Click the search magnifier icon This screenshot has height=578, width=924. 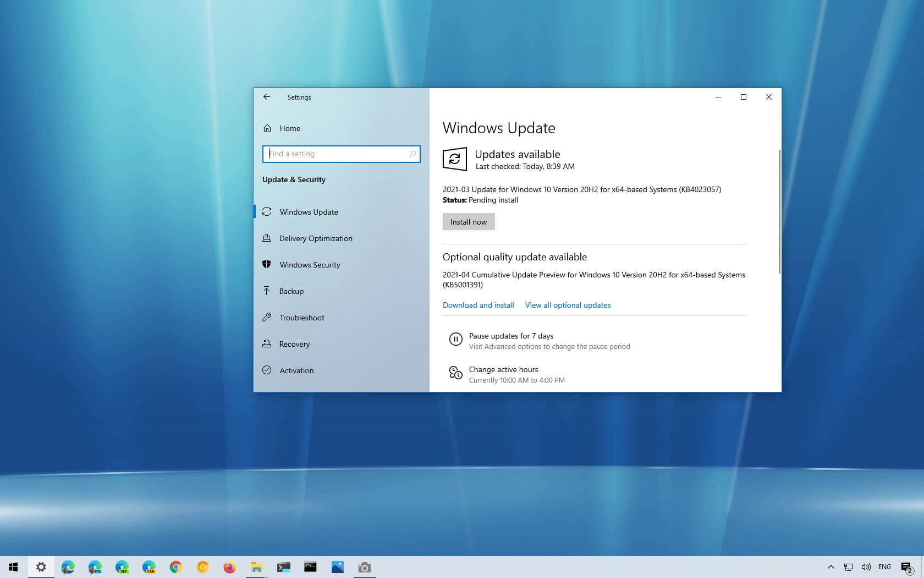[x=413, y=154]
